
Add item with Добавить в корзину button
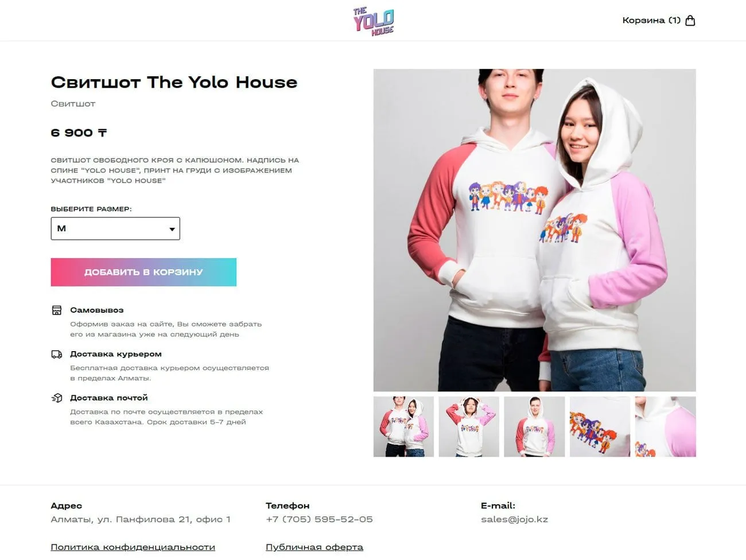pos(143,272)
